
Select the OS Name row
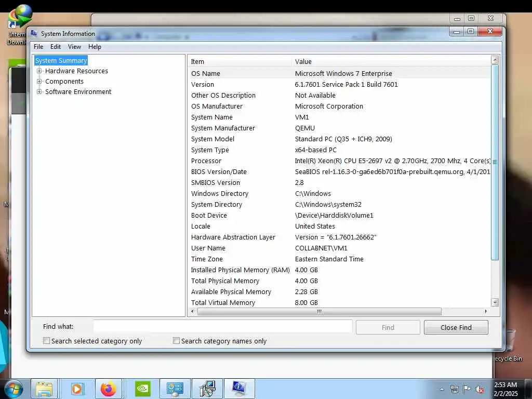[x=340, y=74]
